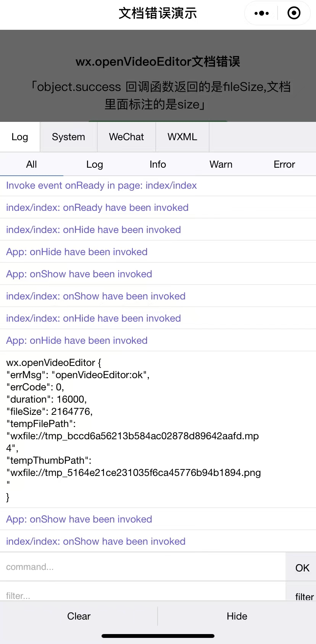Screen dimensions: 316x644
Task: Clear the console logs
Action: pos(79,616)
